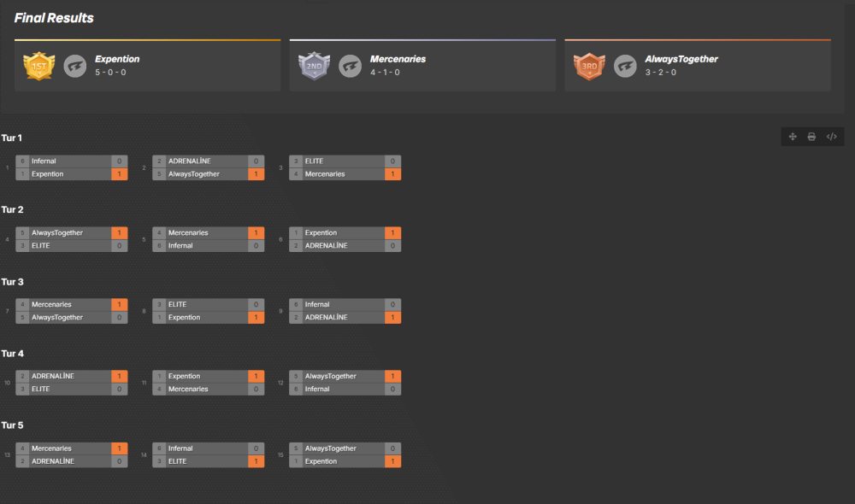Click the move/pan bracket icon

coord(793,137)
